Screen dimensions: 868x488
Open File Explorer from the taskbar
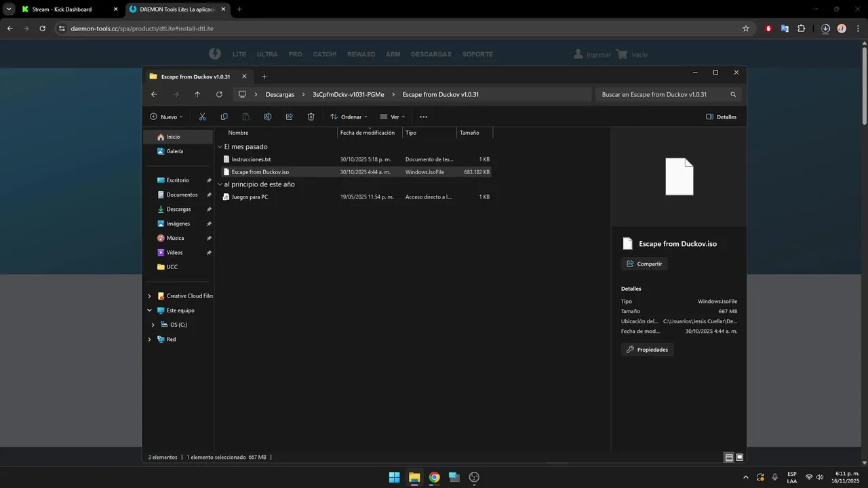point(414,477)
